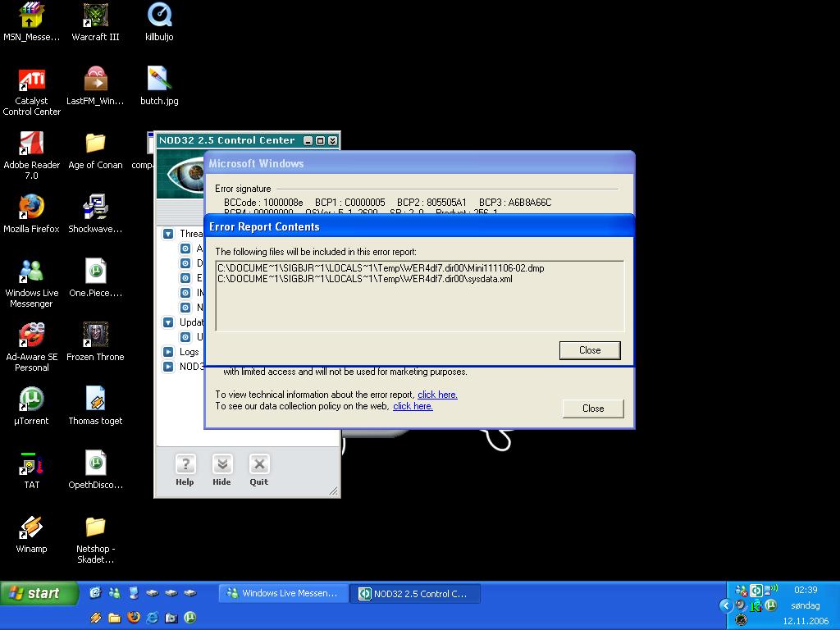The height and width of the screenshot is (630, 840).
Task: Expand the Logs section in NOD32
Action: coord(168,352)
